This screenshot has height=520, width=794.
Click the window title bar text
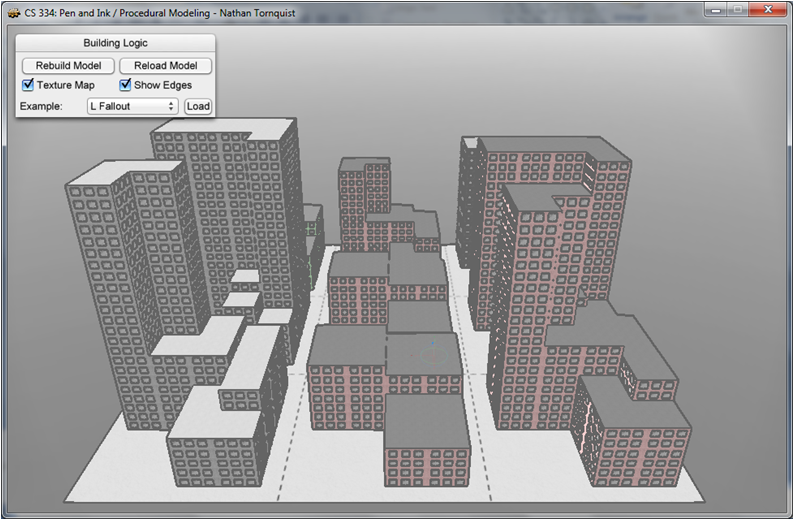[160, 13]
